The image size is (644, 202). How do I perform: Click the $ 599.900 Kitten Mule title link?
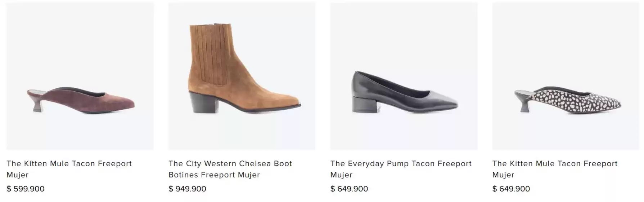pyautogui.click(x=69, y=169)
